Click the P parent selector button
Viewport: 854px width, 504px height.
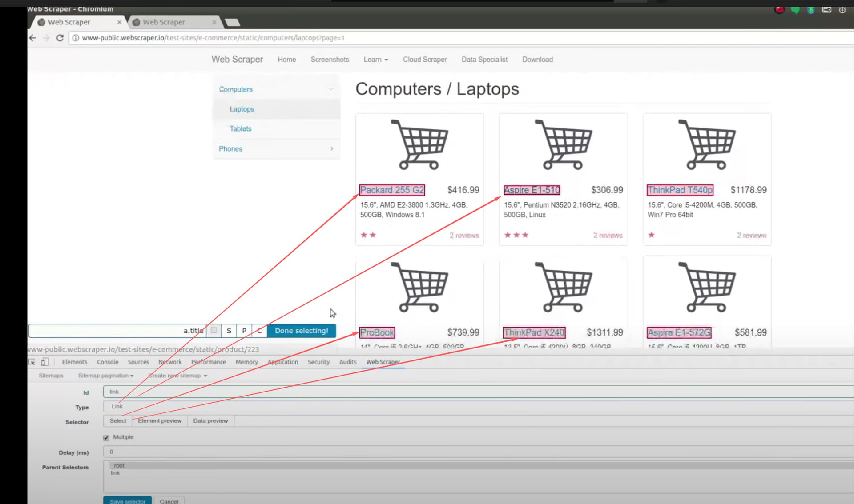[x=244, y=331]
